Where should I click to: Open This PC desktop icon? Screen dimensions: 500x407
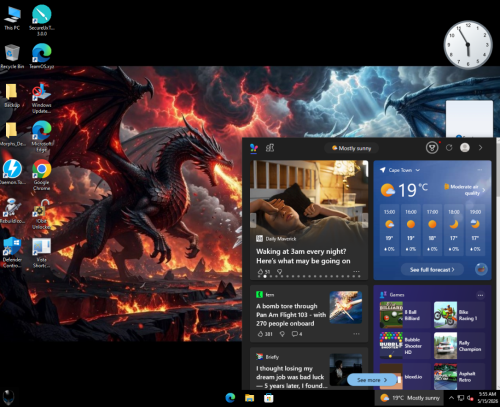(x=12, y=19)
